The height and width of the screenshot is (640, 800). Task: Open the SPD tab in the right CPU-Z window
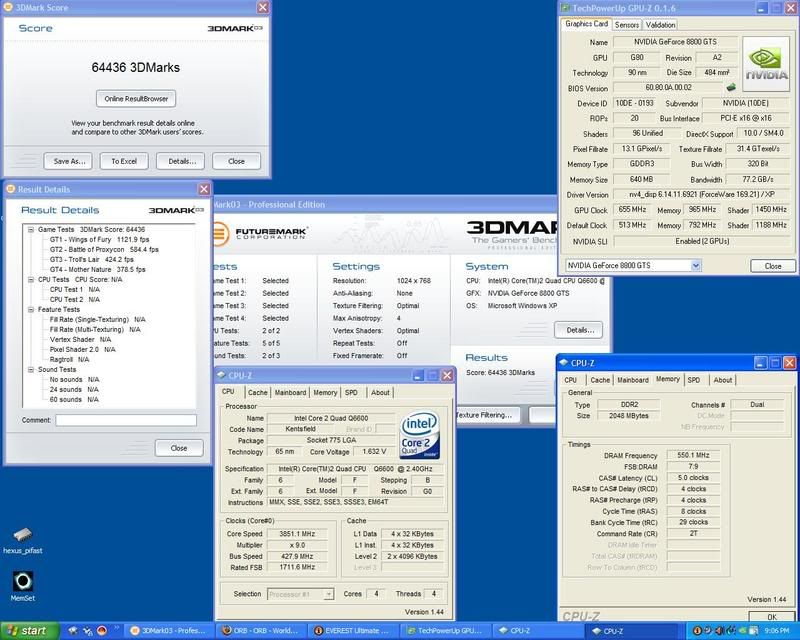pyautogui.click(x=693, y=380)
